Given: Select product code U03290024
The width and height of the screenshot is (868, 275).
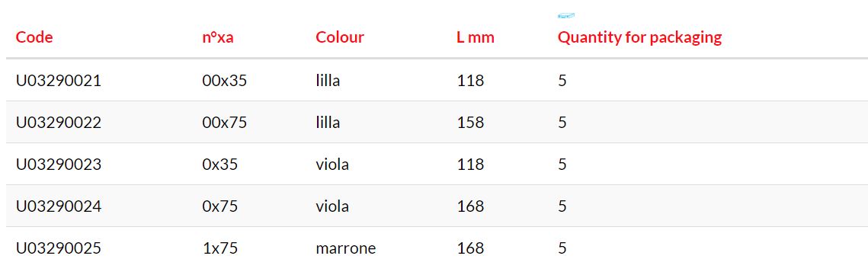Looking at the screenshot, I should click(59, 206).
